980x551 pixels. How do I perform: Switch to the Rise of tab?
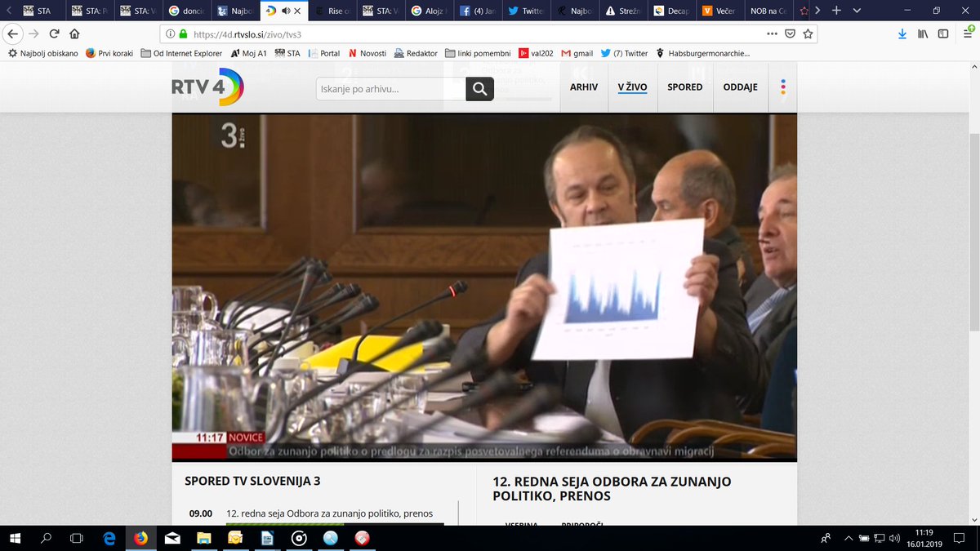pos(331,11)
